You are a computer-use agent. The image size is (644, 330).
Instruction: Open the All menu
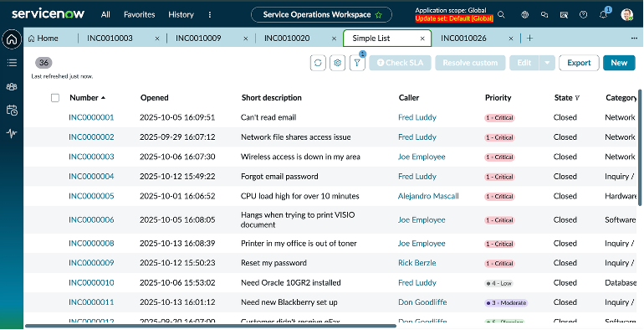[x=105, y=15]
